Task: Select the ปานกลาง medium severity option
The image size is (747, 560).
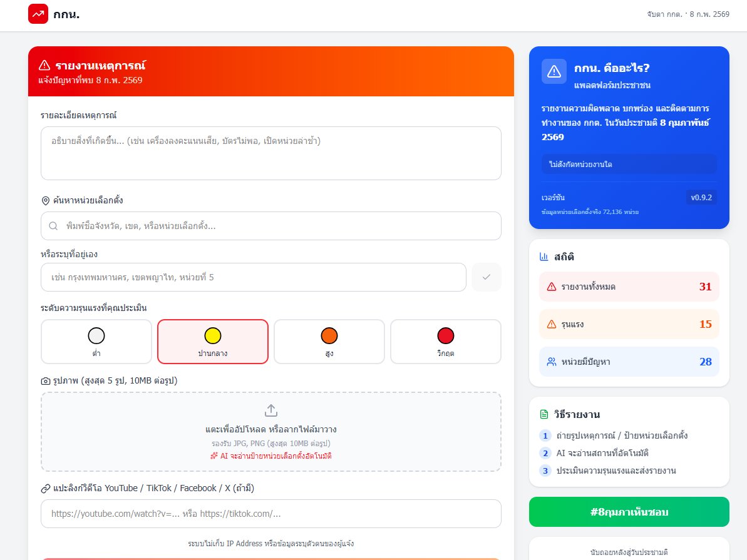Action: point(213,342)
